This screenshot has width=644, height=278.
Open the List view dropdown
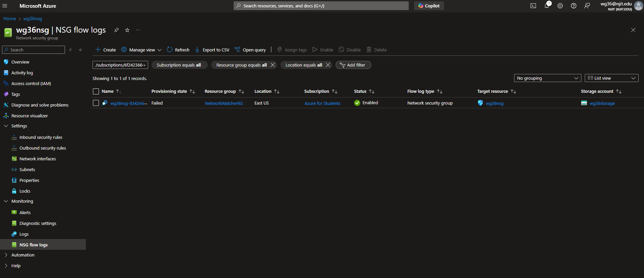(x=611, y=78)
